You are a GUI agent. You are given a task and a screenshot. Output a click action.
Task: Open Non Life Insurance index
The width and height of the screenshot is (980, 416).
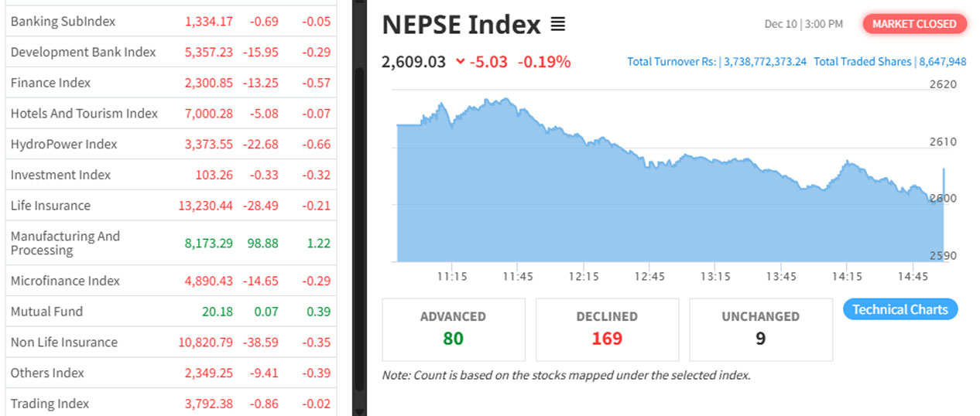pyautogui.click(x=63, y=343)
